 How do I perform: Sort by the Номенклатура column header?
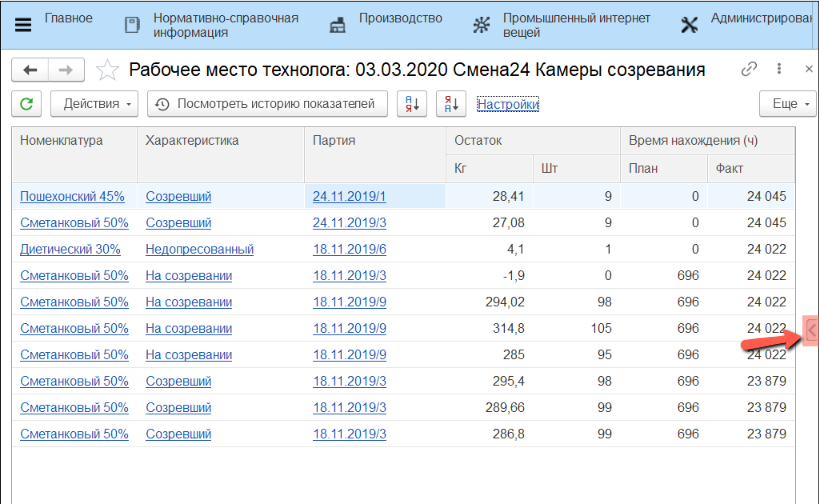pyautogui.click(x=62, y=141)
